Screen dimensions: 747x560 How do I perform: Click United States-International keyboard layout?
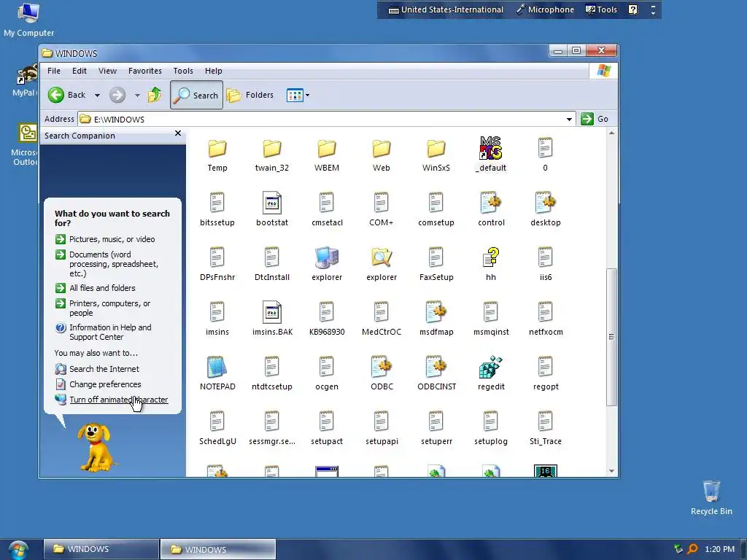(446, 9)
